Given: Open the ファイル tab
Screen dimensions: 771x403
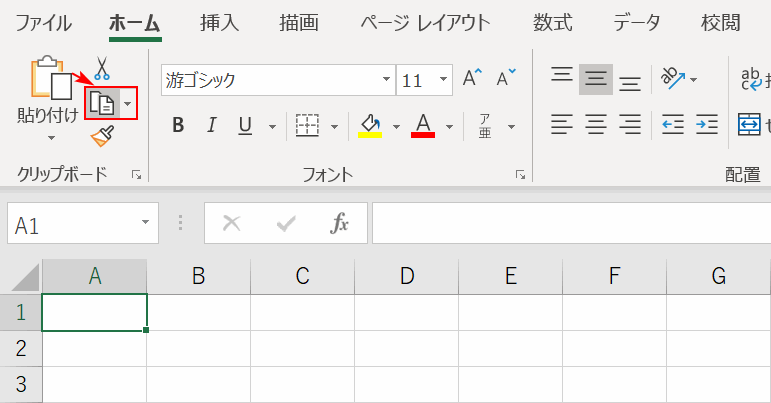Looking at the screenshot, I should click(43, 23).
